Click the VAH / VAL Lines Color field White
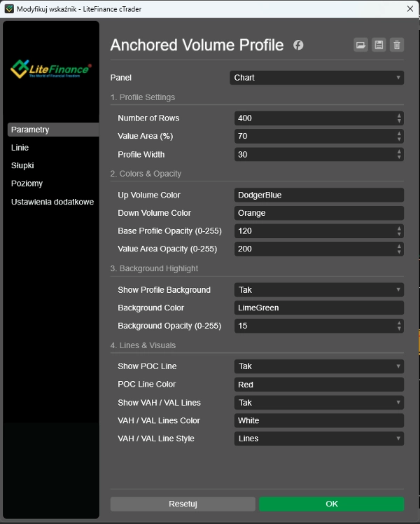This screenshot has width=420, height=524. click(x=318, y=420)
